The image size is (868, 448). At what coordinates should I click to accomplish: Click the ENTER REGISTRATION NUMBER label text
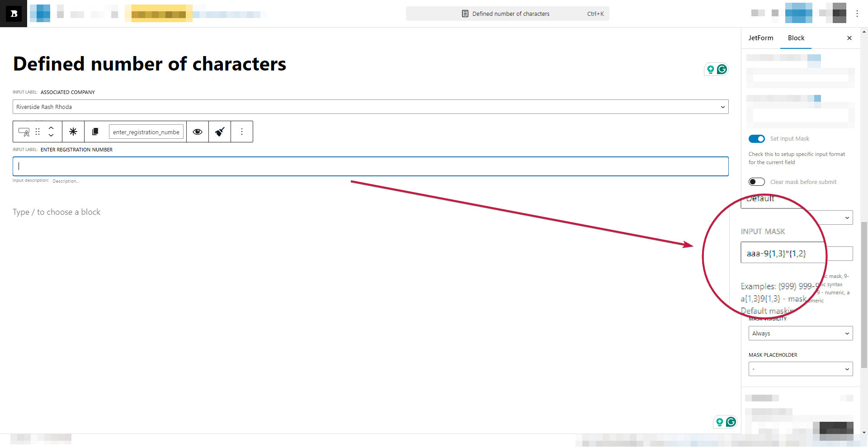tap(76, 150)
